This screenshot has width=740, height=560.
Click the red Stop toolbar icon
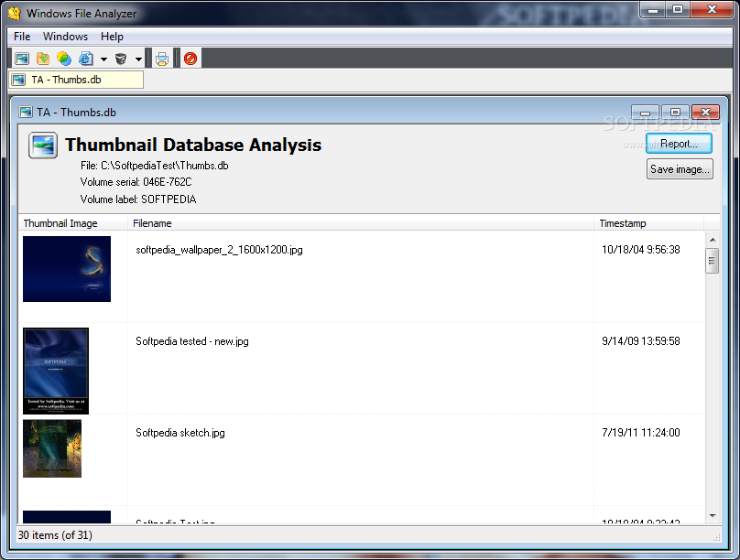(x=190, y=59)
